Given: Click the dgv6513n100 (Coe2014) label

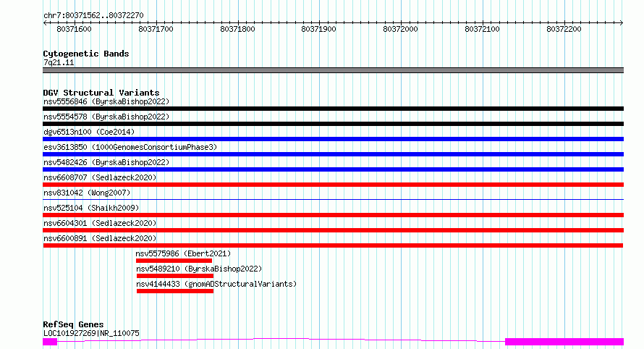Looking at the screenshot, I should 89,132.
